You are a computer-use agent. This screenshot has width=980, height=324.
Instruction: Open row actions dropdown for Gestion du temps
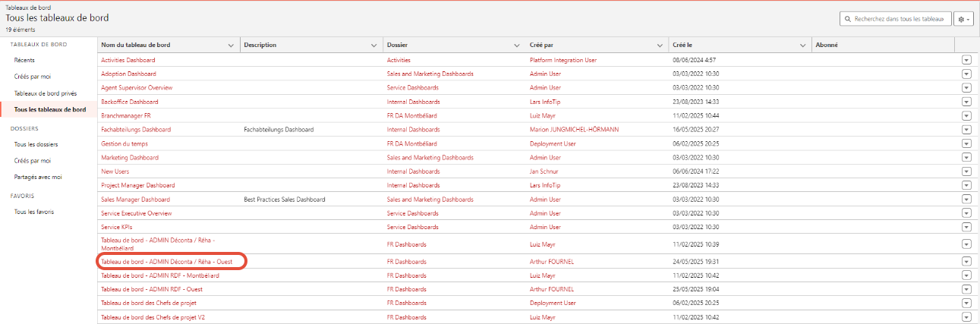pos(966,143)
